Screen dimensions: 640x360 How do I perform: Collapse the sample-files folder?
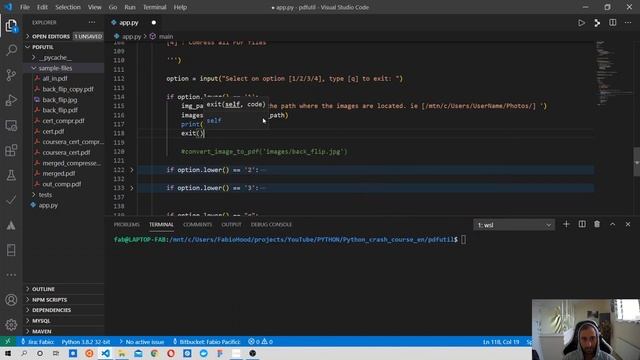(64, 68)
